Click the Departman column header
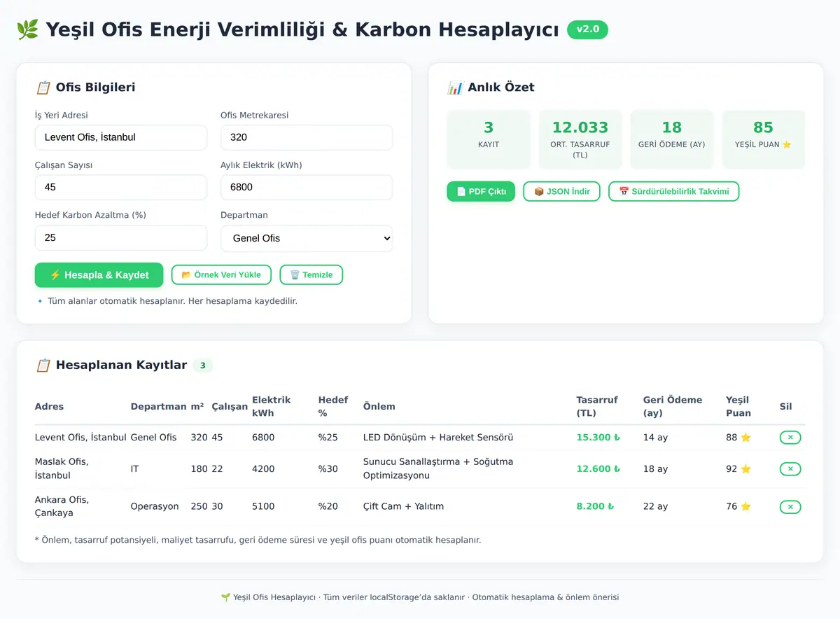840x619 pixels. 158,407
